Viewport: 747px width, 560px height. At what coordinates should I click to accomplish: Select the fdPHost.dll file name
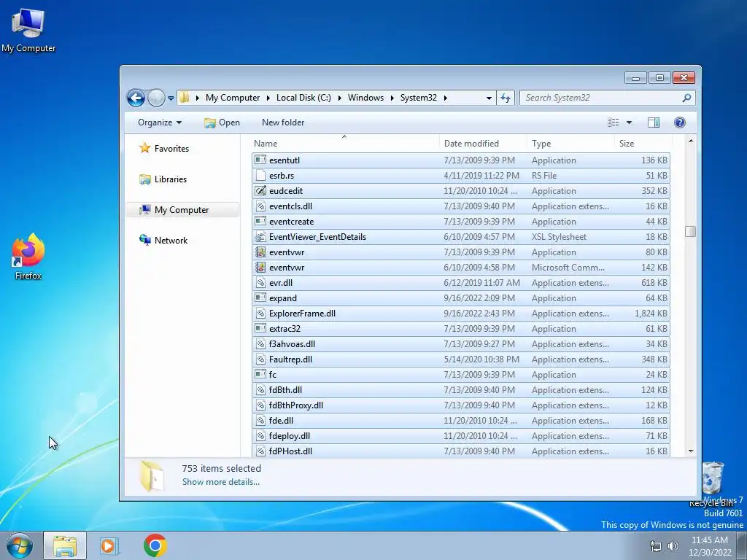290,451
